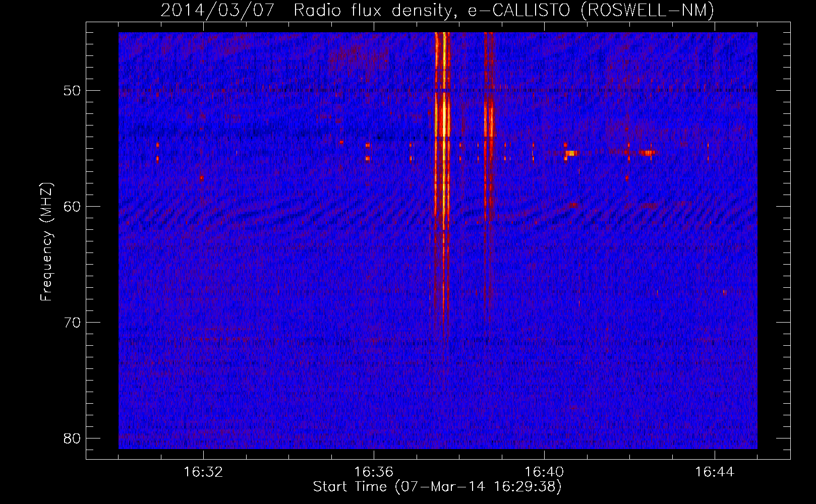
Task: Click the plot title "2014/03/07 Radio flux density, e-CALLISTO (ROSWELL-NM)"
Action: (437, 10)
